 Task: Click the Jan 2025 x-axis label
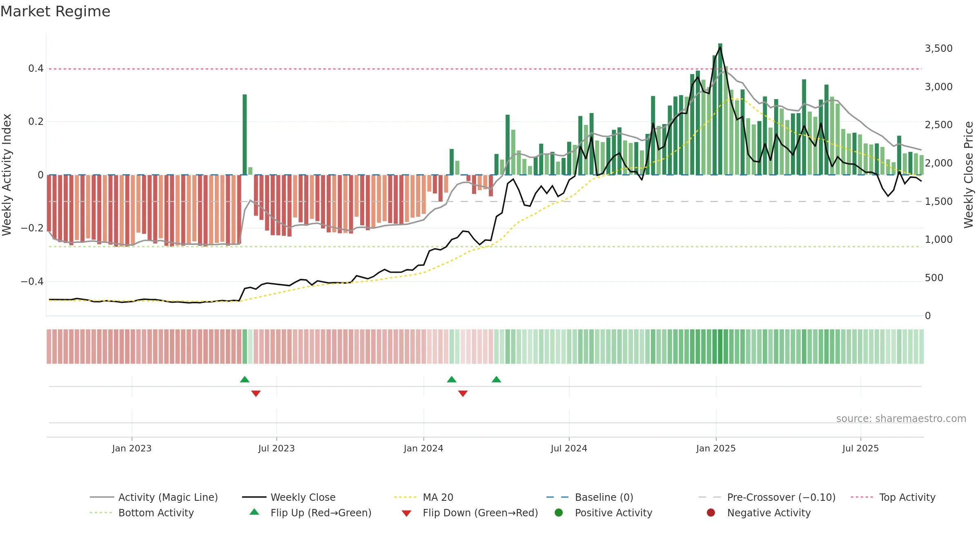point(716,448)
